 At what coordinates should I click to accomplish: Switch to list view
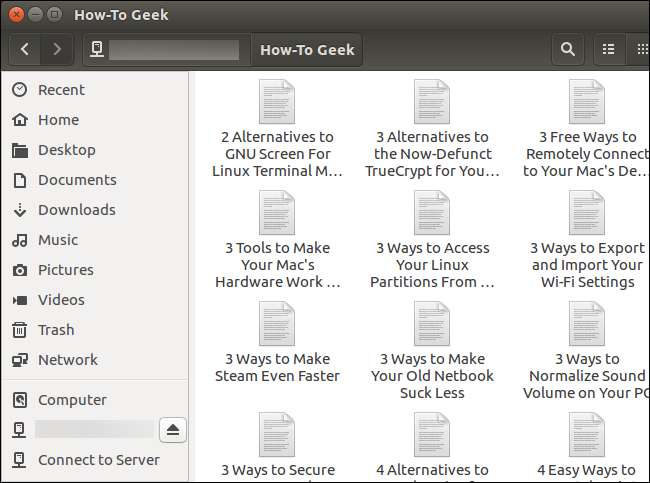608,49
